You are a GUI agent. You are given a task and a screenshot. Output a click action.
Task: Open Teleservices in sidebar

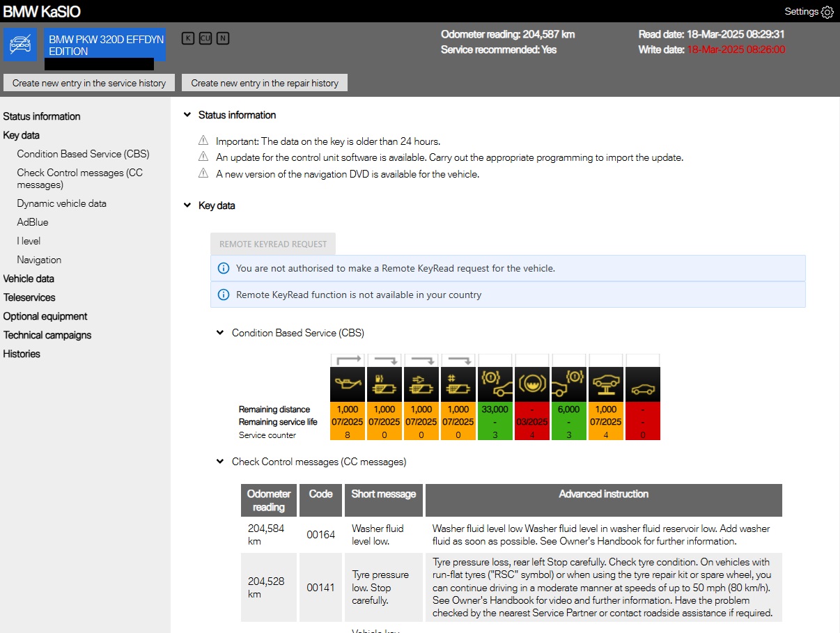click(x=29, y=297)
